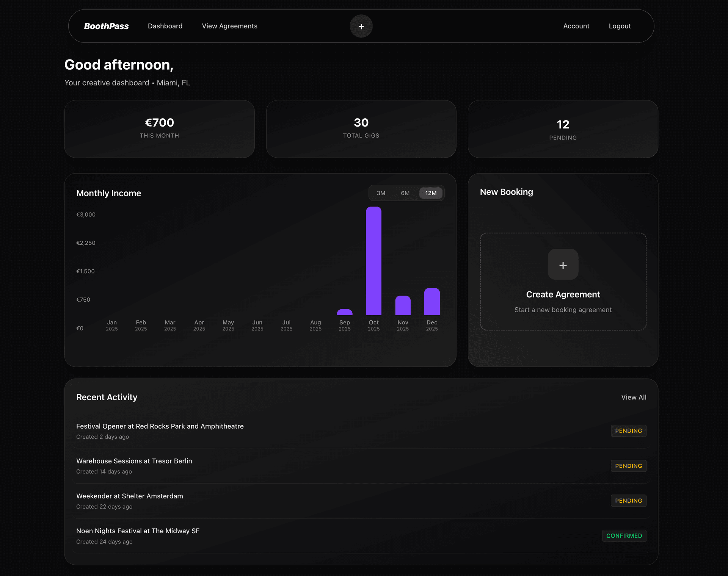728x576 pixels.
Task: Open View Agreements from the navbar
Action: click(x=229, y=26)
